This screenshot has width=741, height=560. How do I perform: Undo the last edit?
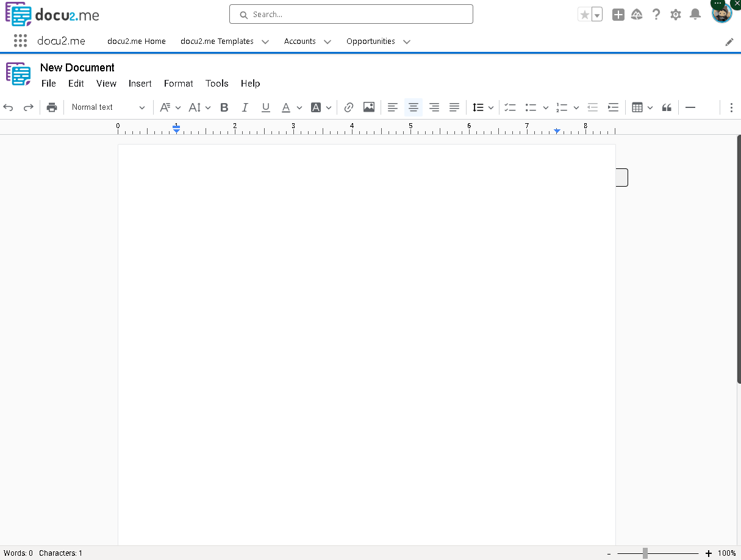[9, 107]
